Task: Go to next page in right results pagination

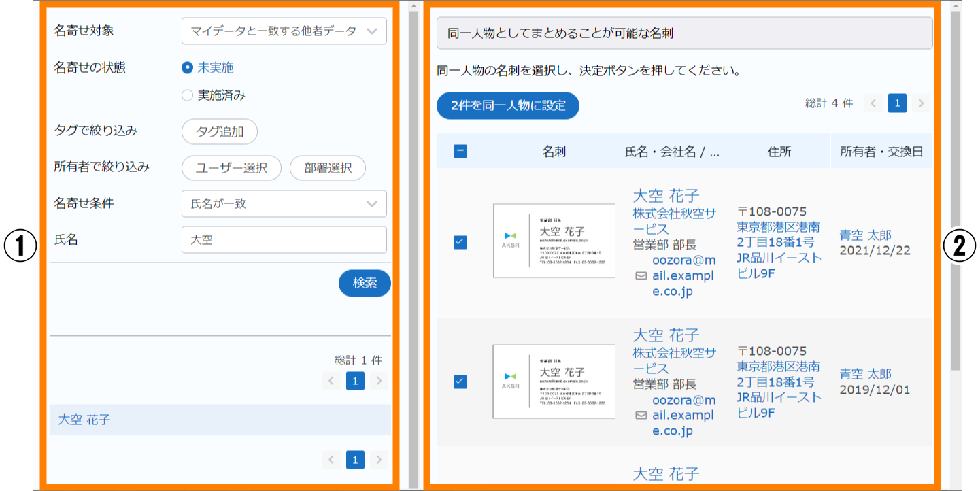Action: coord(922,103)
